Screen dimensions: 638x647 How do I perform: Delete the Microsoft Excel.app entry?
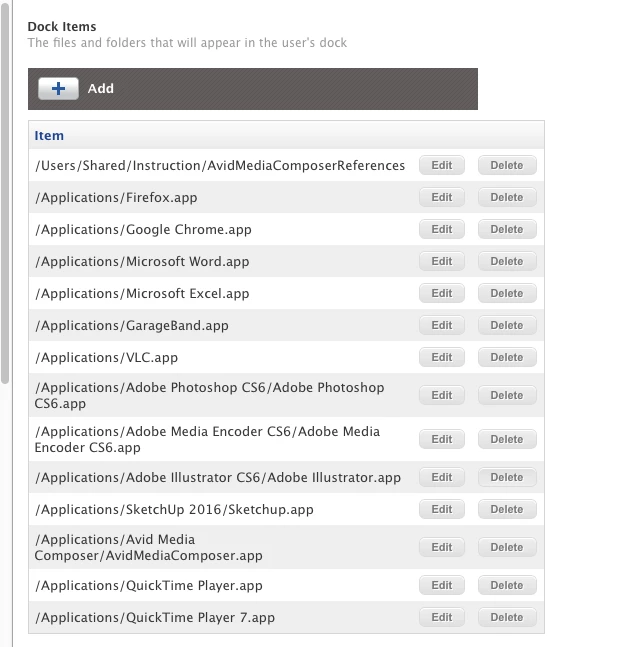tap(507, 293)
